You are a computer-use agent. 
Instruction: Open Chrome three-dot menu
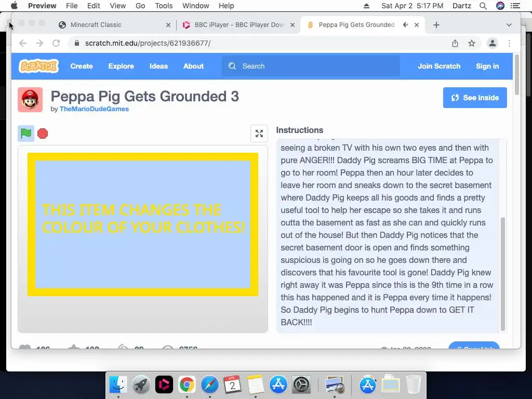[x=509, y=43]
